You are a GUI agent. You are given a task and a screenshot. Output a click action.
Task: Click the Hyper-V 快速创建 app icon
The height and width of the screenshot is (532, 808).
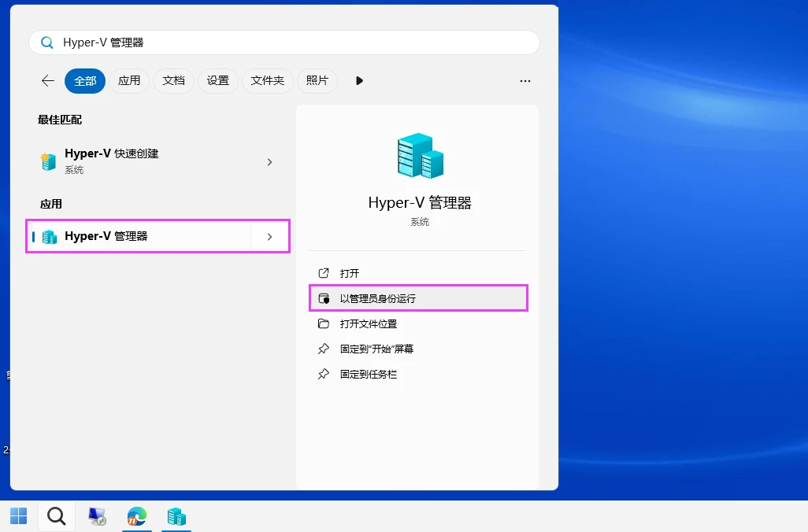49,161
